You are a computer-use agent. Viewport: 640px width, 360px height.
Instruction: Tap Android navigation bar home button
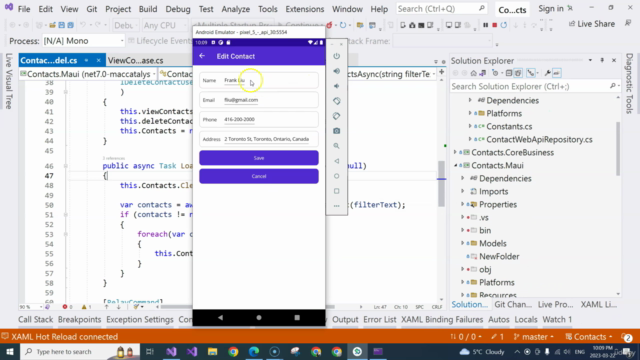click(x=259, y=318)
